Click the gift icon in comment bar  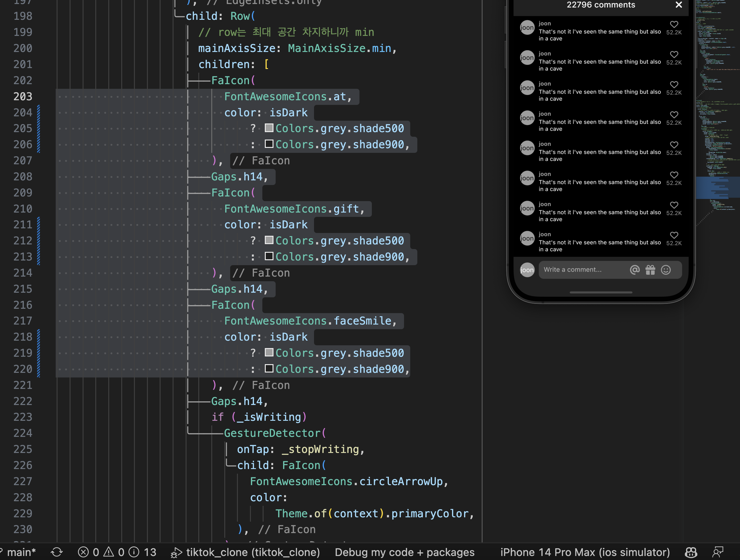(x=650, y=269)
